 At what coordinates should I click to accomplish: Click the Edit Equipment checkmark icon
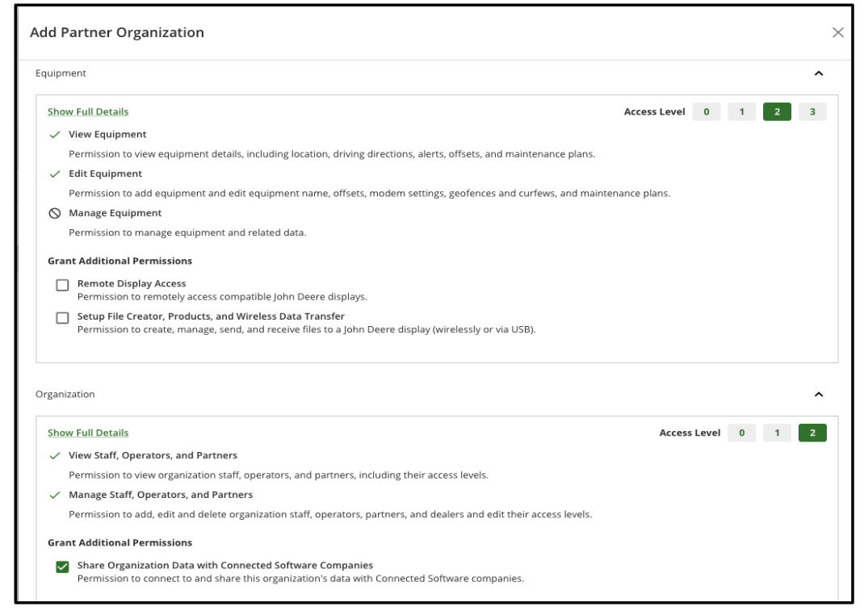[54, 174]
